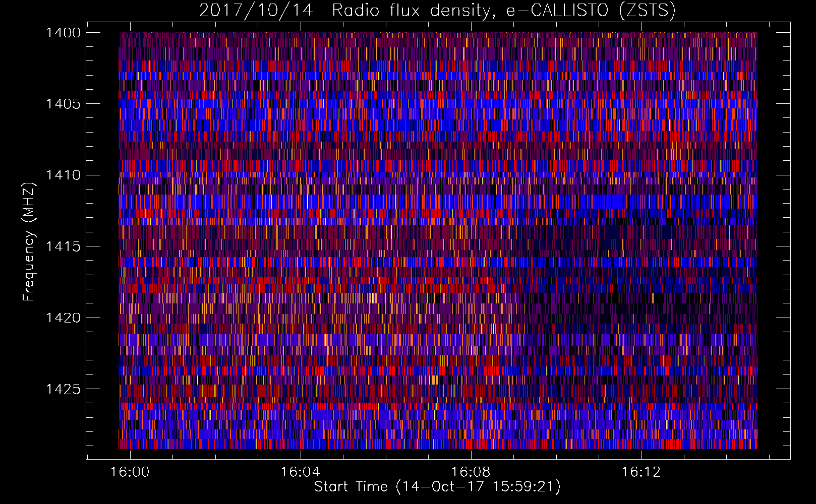Click the 1400 frequency tick label

click(x=64, y=33)
